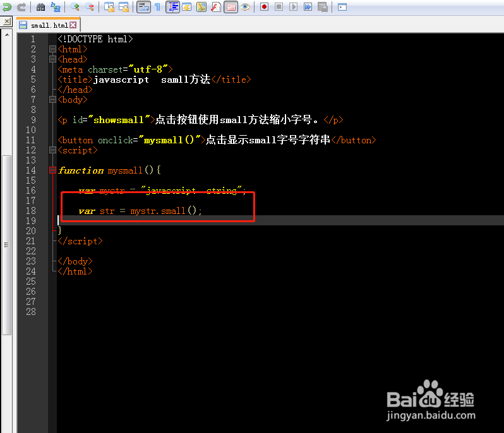The height and width of the screenshot is (433, 504).
Task: Toggle word wrap in the toolbar
Action: (x=143, y=7)
